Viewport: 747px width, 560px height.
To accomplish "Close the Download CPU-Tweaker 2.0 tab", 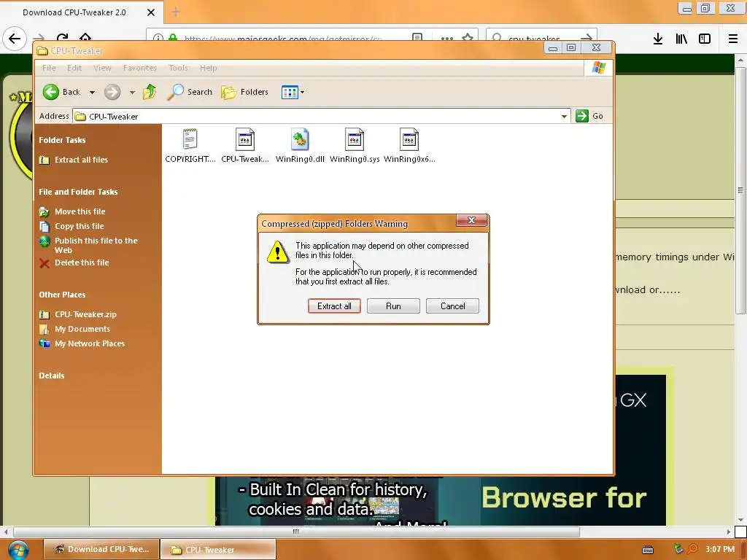I will (150, 12).
